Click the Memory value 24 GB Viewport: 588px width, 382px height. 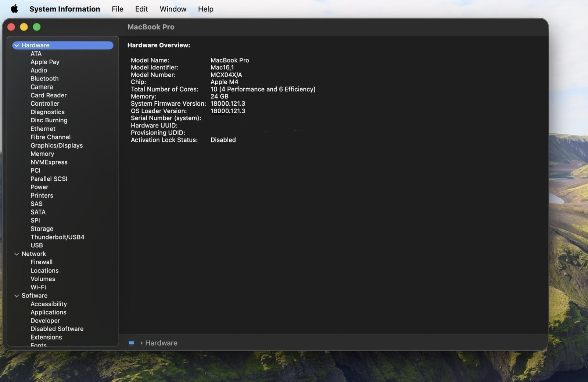[219, 97]
